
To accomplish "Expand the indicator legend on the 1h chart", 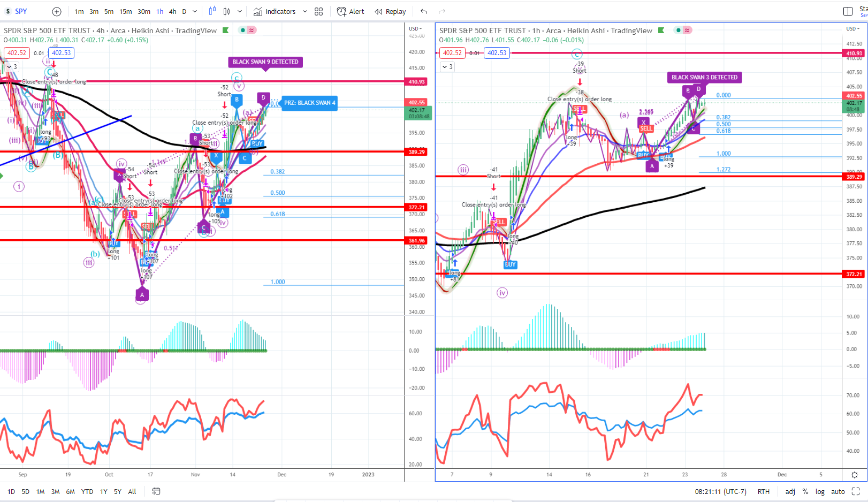I will click(x=447, y=67).
